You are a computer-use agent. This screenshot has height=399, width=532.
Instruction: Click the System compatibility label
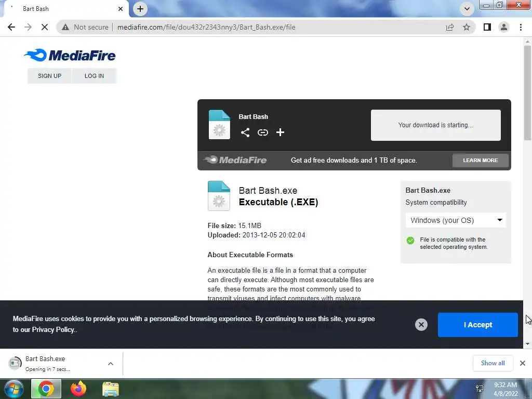click(436, 203)
